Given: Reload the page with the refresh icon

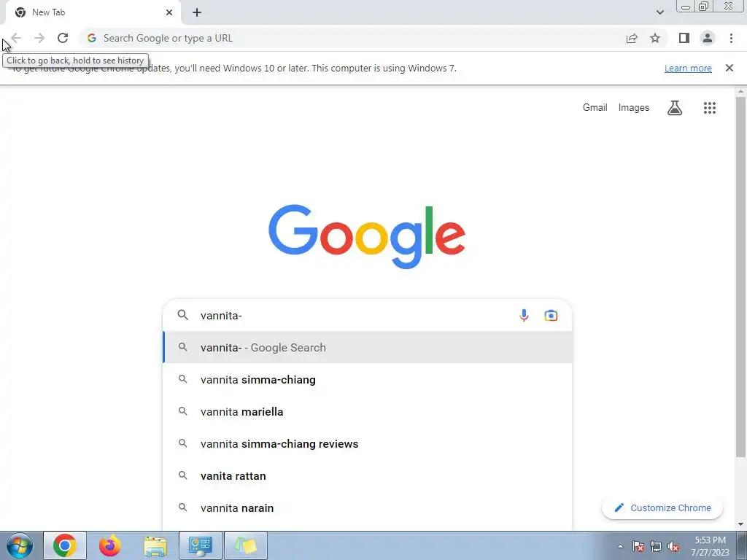Looking at the screenshot, I should click(63, 38).
